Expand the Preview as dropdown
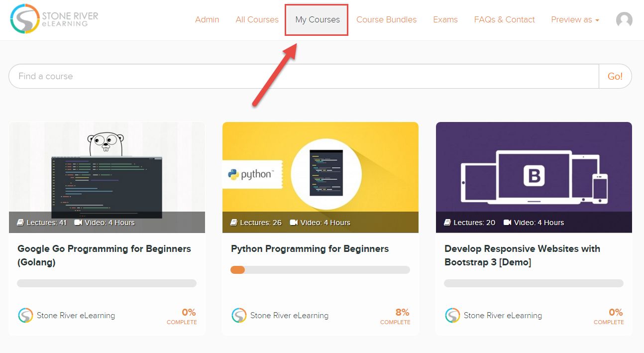Screen dimensions: 644x353 (x=575, y=20)
